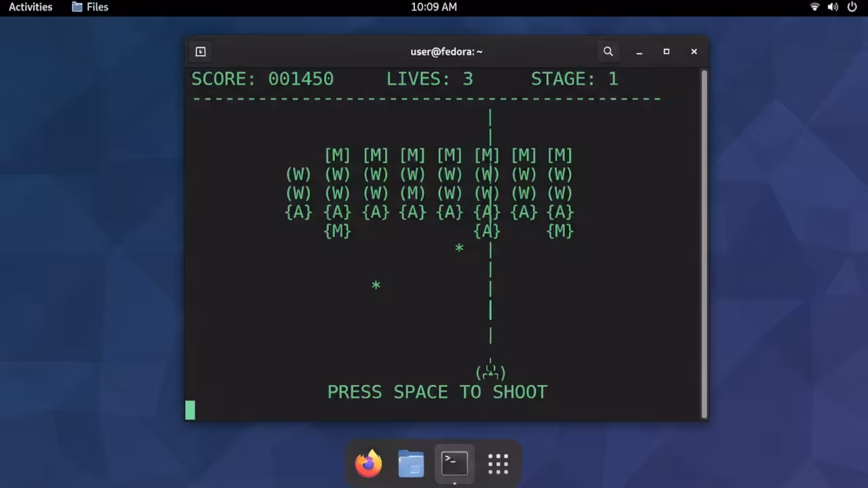Click the new tab icon in terminal header
The width and height of the screenshot is (868, 488).
pyautogui.click(x=201, y=52)
